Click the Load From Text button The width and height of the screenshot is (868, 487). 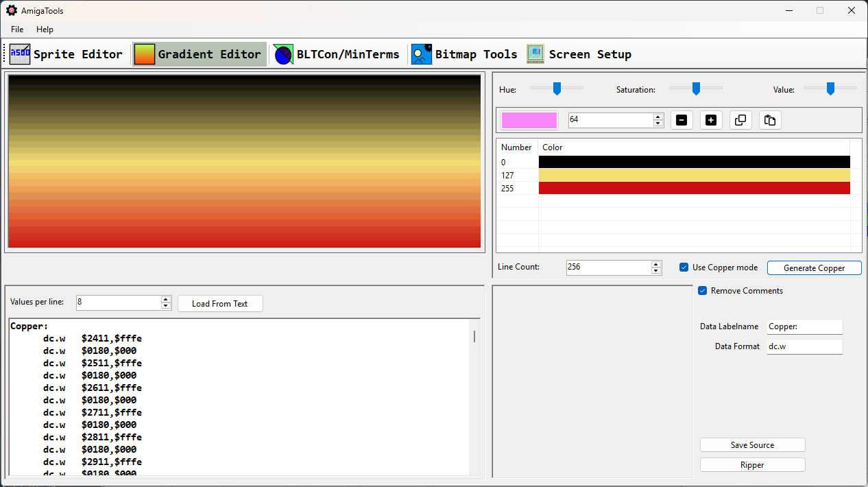click(220, 303)
